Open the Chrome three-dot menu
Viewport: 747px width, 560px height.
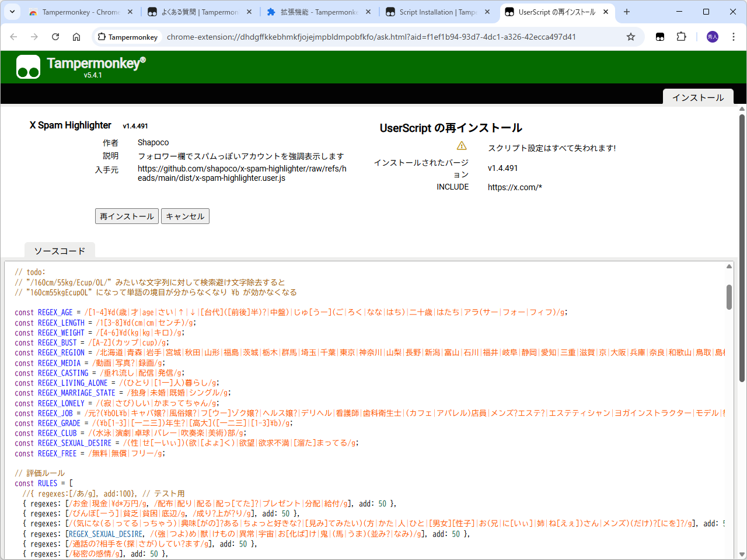(x=734, y=36)
